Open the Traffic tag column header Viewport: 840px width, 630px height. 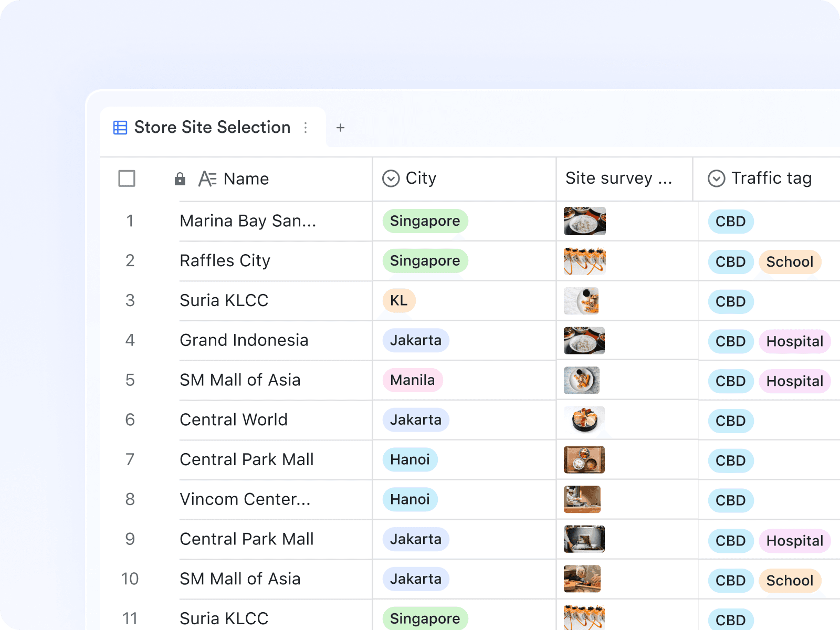[766, 178]
